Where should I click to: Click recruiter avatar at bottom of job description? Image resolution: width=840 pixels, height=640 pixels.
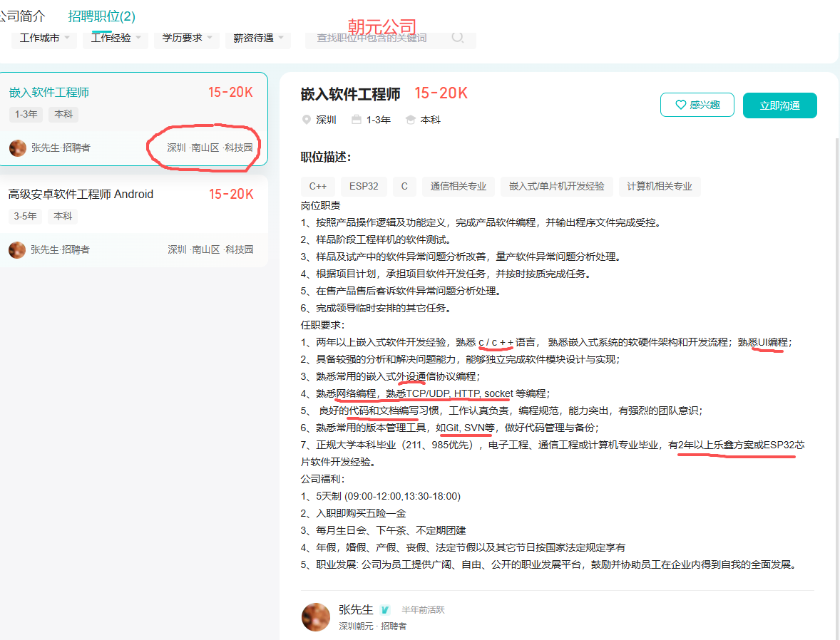pyautogui.click(x=316, y=616)
